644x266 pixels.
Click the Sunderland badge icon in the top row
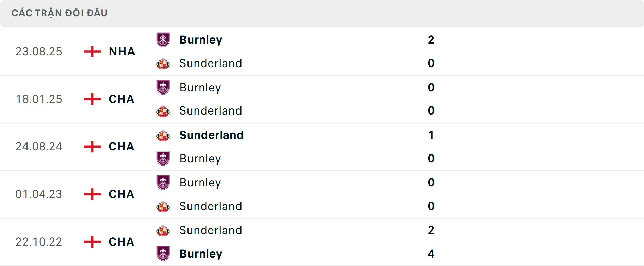pyautogui.click(x=163, y=63)
